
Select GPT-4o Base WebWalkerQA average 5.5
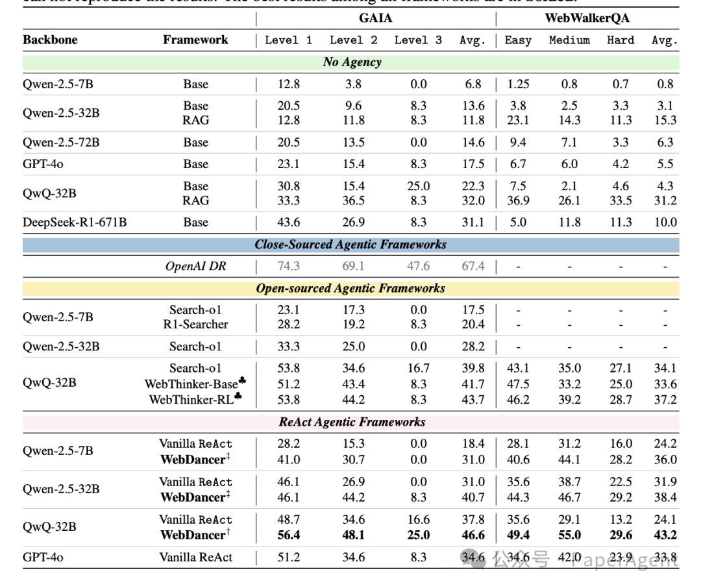pos(665,164)
